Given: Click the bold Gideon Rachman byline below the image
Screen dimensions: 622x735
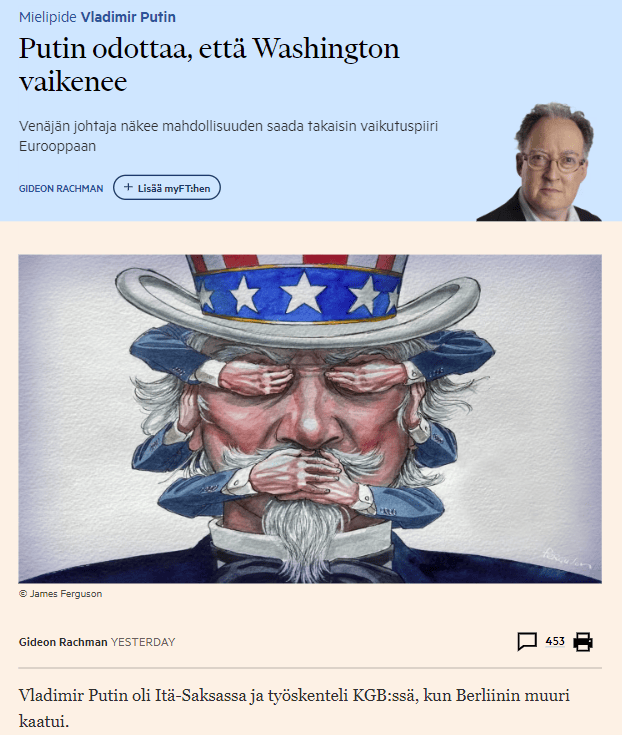Looking at the screenshot, I should pyautogui.click(x=63, y=642).
